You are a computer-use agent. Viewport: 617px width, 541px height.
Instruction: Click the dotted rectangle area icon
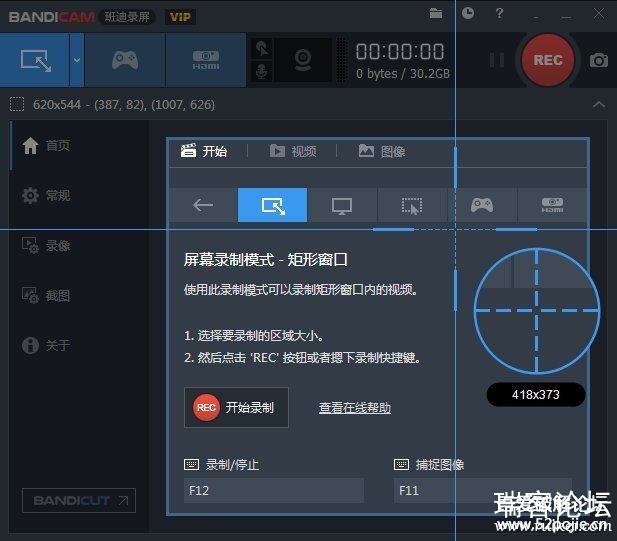coord(17,104)
